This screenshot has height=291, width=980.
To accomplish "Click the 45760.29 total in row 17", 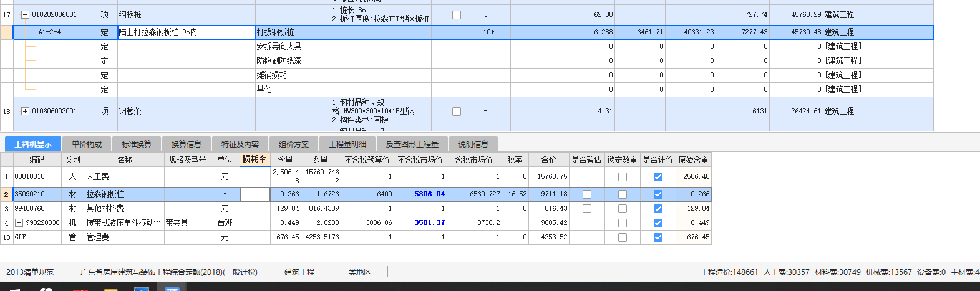I will (x=806, y=15).
